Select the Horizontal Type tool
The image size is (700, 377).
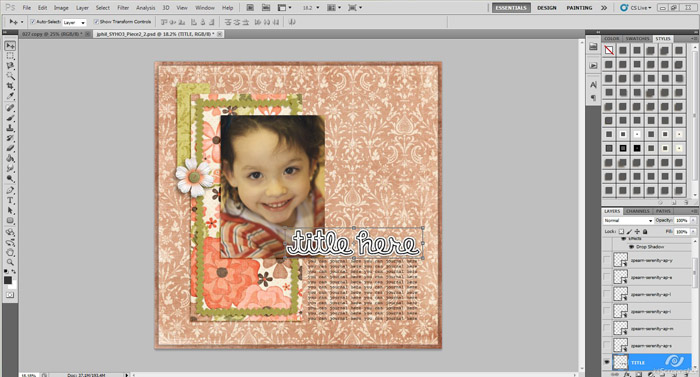coord(10,201)
